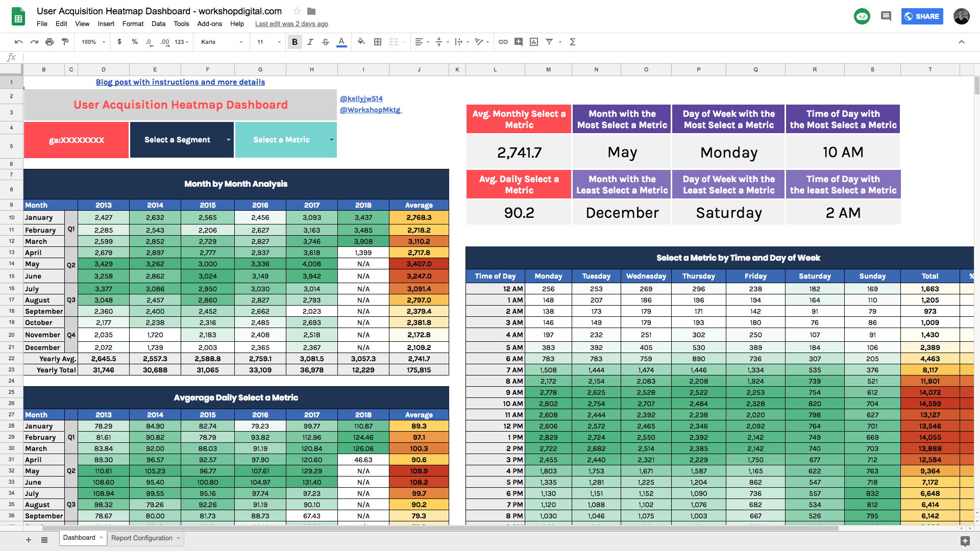980x551 pixels.
Task: Click the Print icon
Action: point(50,42)
